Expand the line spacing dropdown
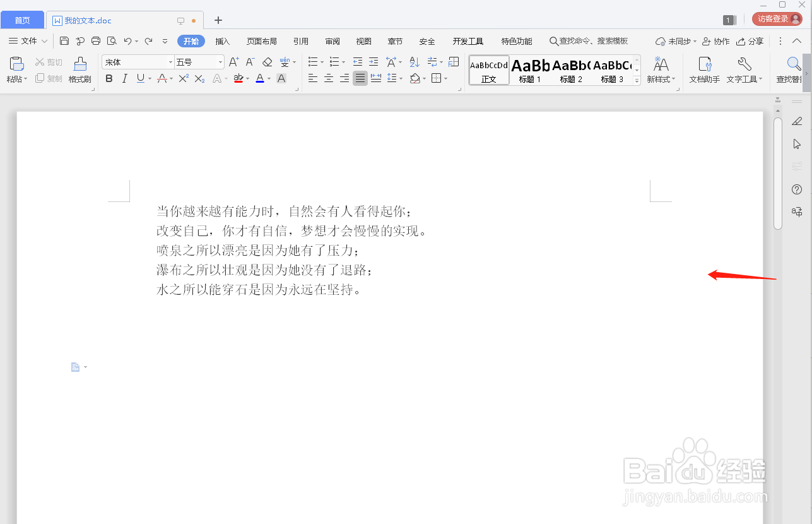Image resolution: width=812 pixels, height=524 pixels. click(x=401, y=78)
